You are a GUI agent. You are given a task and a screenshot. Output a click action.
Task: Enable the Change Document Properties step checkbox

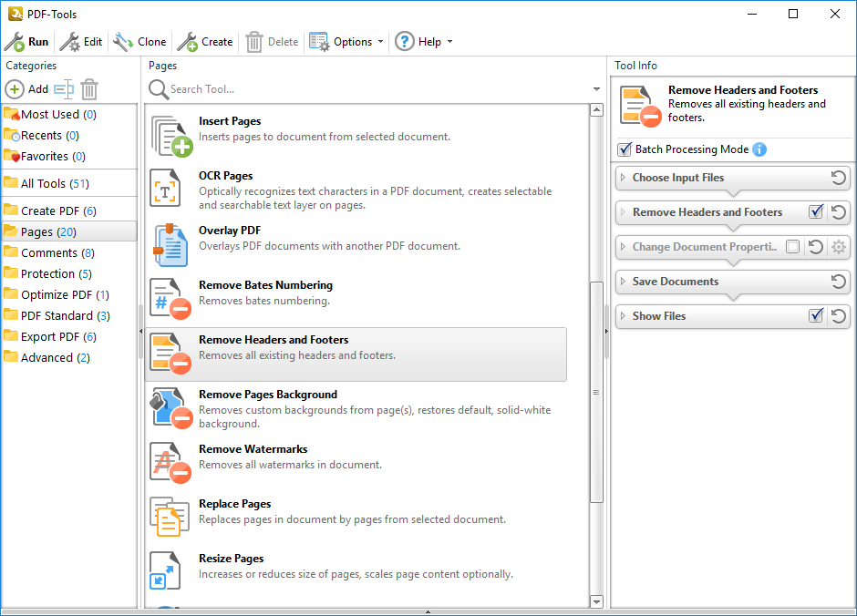click(x=792, y=247)
